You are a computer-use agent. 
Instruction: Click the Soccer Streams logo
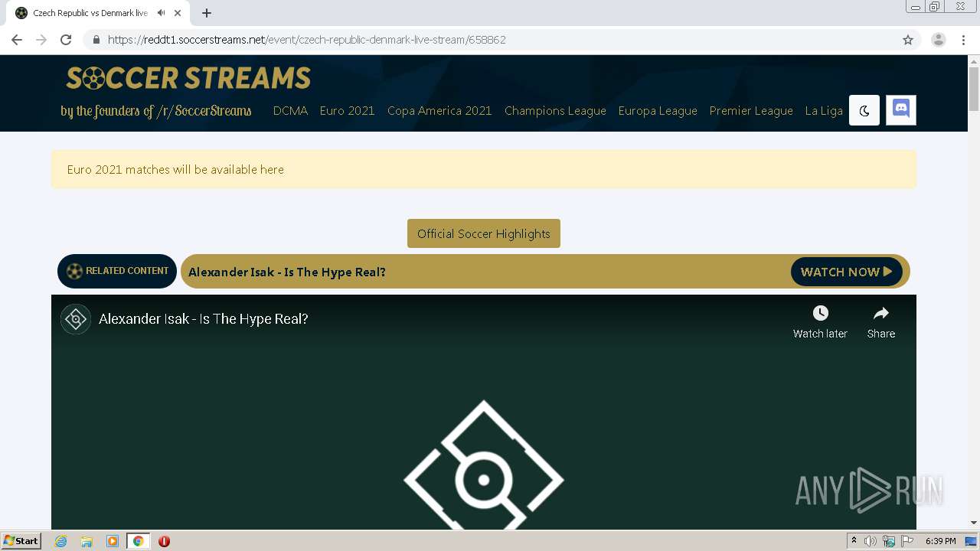pos(188,78)
